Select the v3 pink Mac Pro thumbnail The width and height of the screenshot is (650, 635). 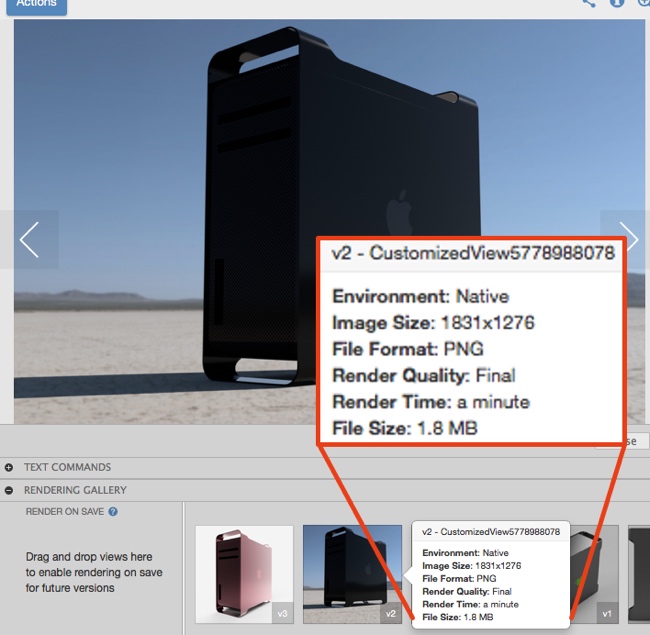point(245,574)
